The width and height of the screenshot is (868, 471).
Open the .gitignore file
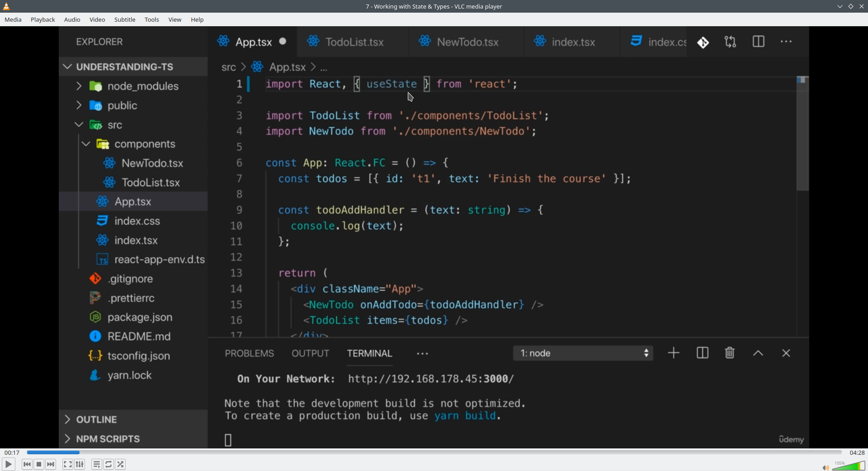(x=133, y=279)
